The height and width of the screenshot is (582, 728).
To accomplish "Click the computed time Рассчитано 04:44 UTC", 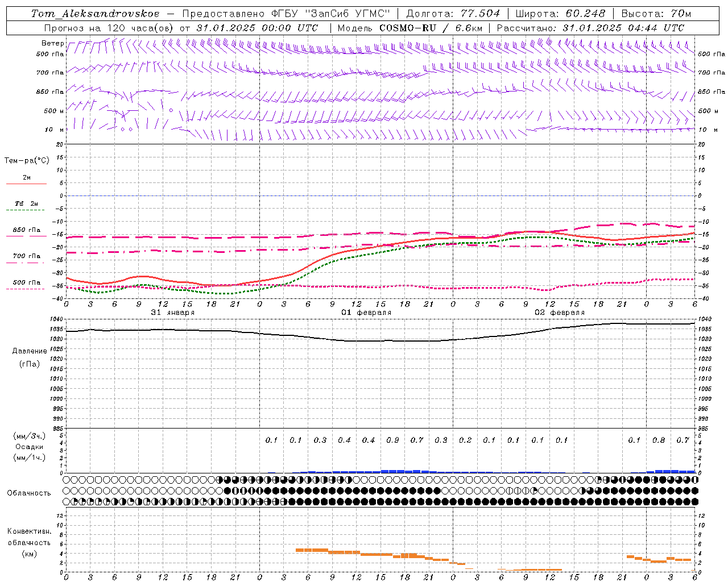I will 590,28.
